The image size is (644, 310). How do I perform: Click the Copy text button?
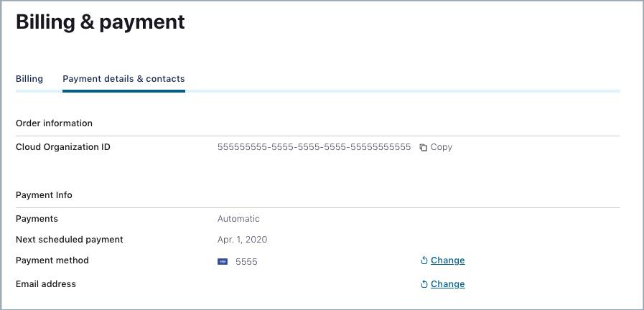441,147
